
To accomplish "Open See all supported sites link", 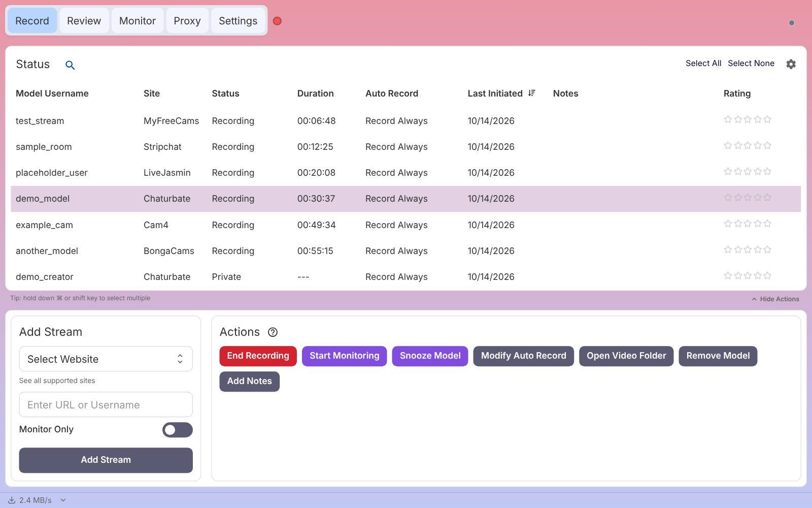I will 57,380.
